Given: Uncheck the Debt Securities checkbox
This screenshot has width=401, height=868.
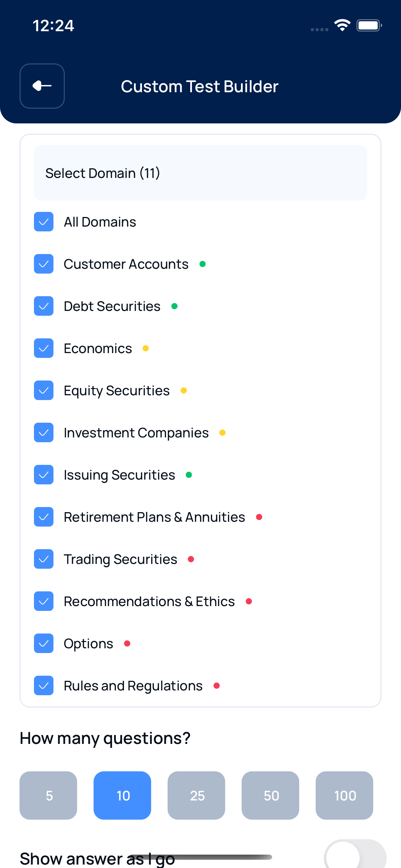Looking at the screenshot, I should pyautogui.click(x=44, y=306).
